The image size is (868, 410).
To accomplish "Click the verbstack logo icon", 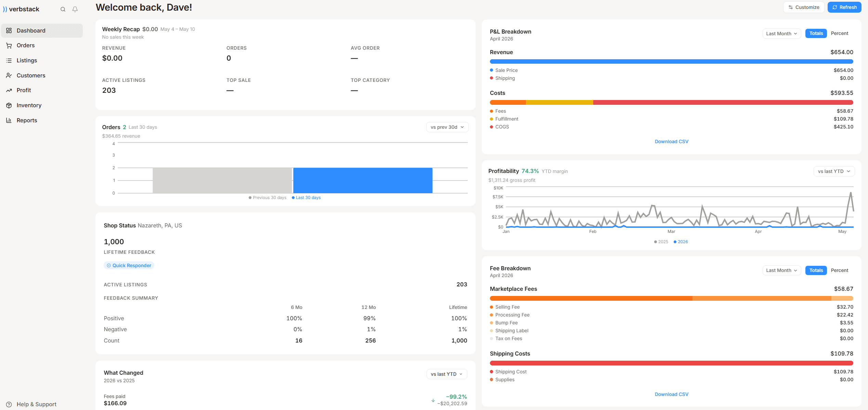I will point(5,9).
